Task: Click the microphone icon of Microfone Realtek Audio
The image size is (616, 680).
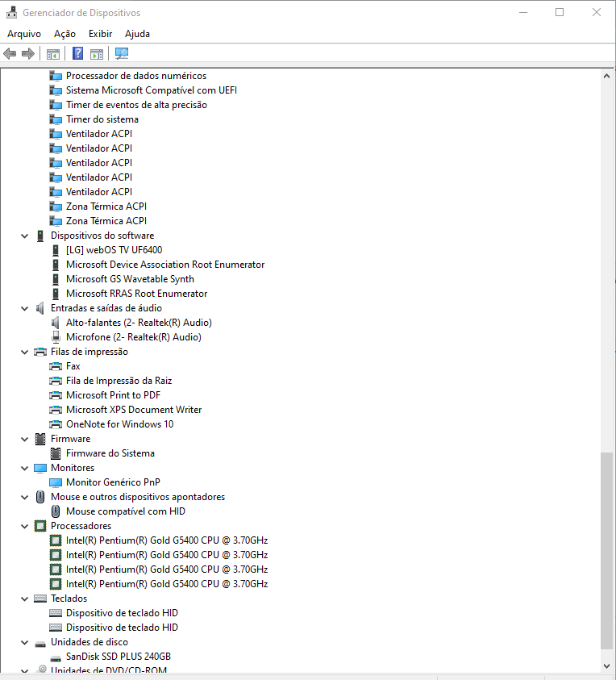Action: pyautogui.click(x=56, y=337)
